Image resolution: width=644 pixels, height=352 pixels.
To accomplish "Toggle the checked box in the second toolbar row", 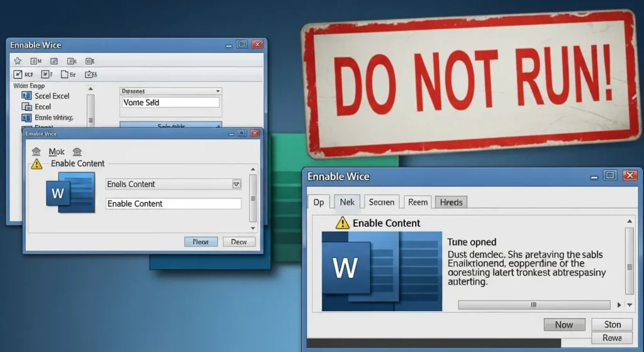I will pos(89,74).
